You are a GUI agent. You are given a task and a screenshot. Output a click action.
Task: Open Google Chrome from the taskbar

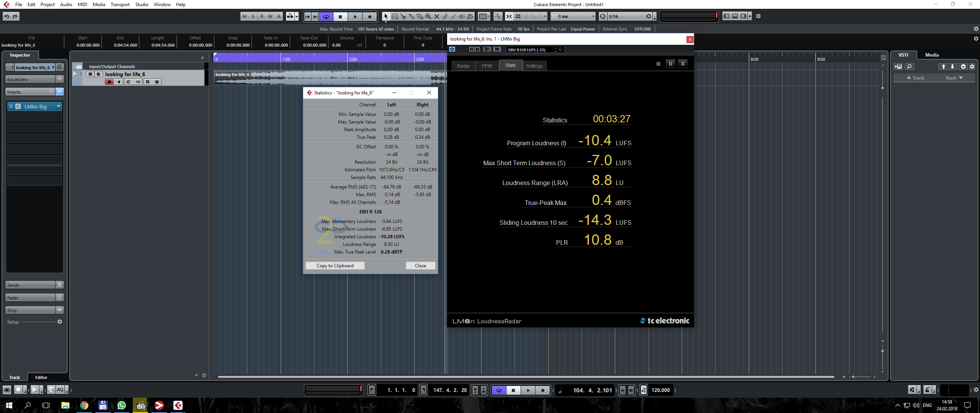pyautogui.click(x=84, y=405)
